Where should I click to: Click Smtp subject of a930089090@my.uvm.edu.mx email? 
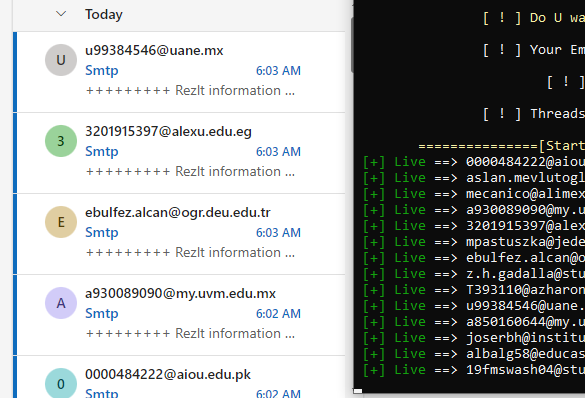[x=101, y=313]
